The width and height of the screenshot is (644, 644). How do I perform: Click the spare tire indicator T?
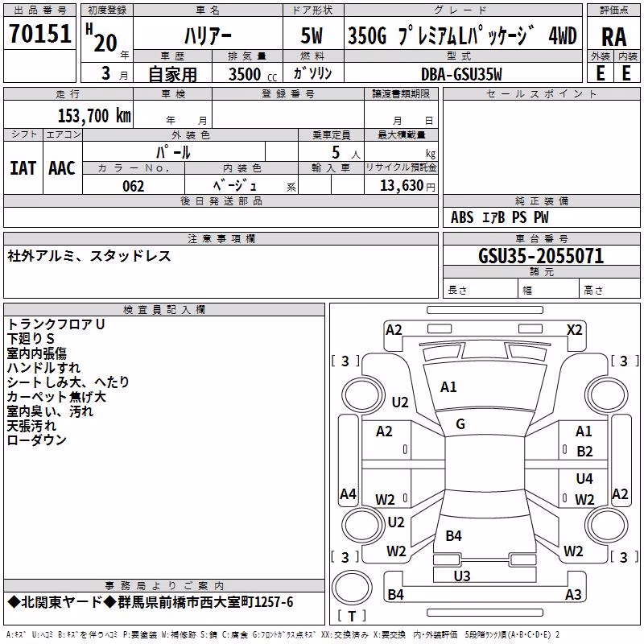point(352,616)
